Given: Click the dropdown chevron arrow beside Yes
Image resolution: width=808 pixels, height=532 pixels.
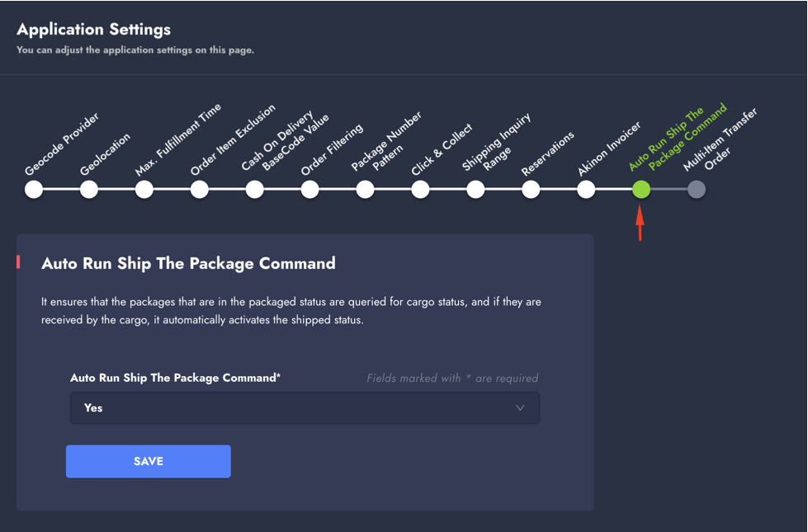Looking at the screenshot, I should [520, 408].
